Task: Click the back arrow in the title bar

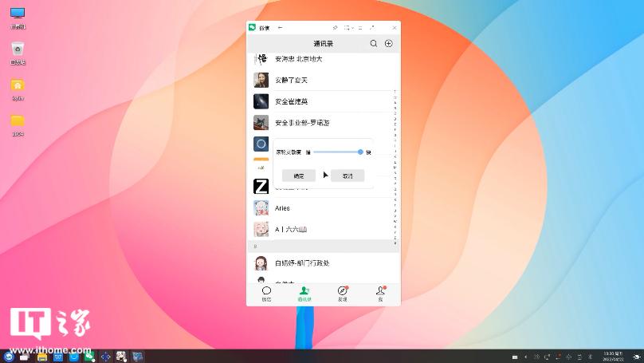Action: (280, 27)
